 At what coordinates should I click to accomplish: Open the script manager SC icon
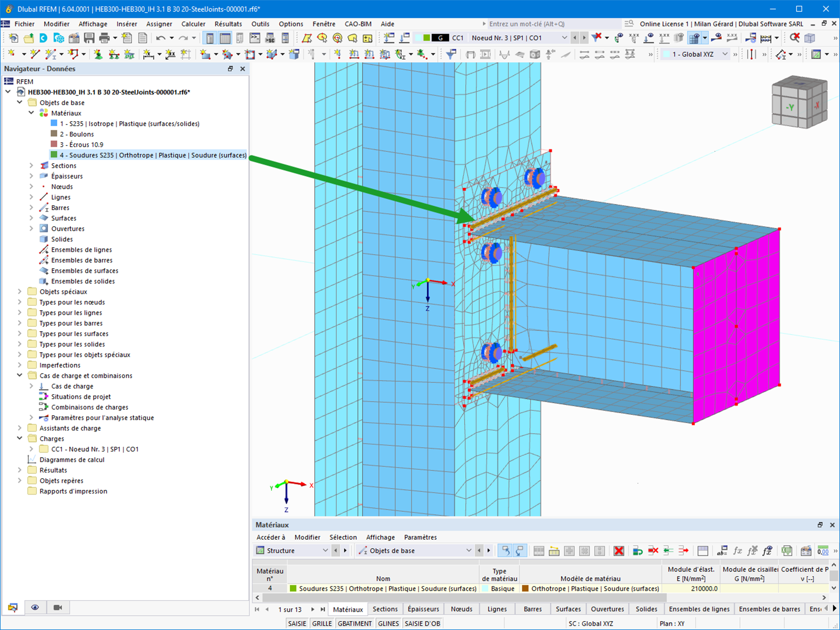click(270, 38)
